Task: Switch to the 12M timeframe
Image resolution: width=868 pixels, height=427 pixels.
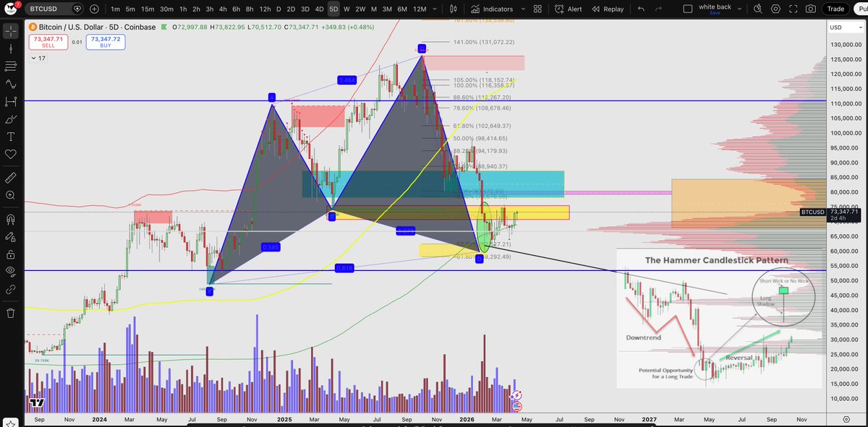Action: tap(420, 9)
